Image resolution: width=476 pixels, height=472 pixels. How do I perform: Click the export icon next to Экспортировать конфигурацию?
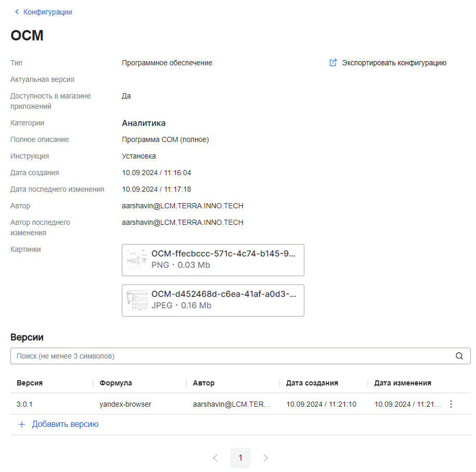point(333,63)
